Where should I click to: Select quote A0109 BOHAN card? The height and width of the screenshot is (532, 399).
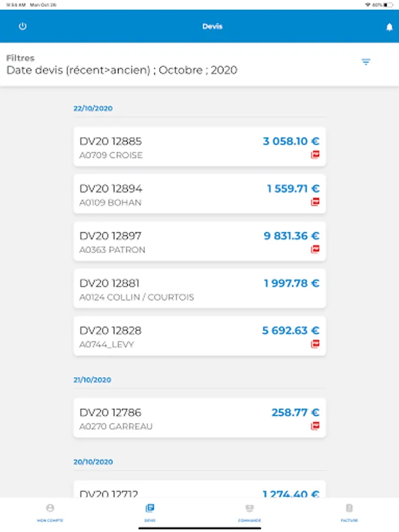177,194
